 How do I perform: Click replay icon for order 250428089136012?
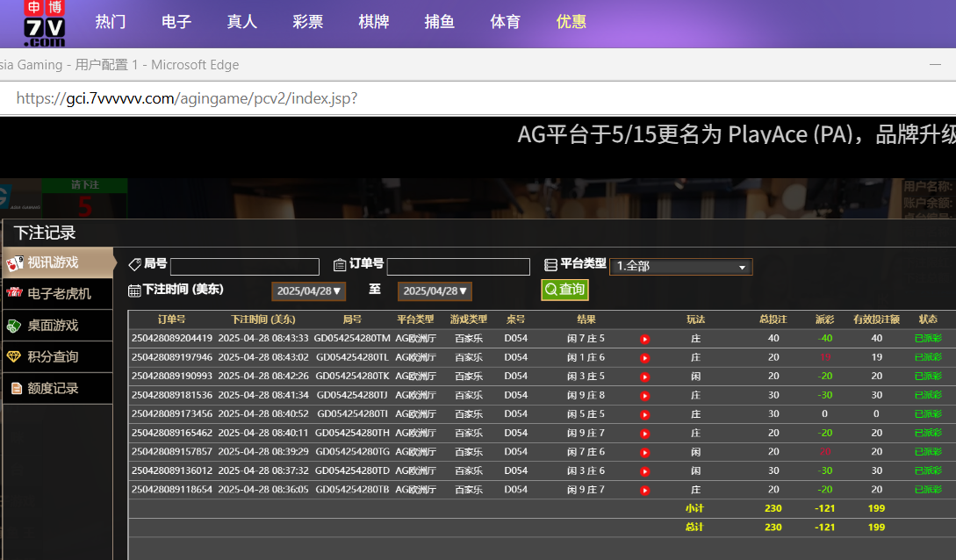[644, 471]
